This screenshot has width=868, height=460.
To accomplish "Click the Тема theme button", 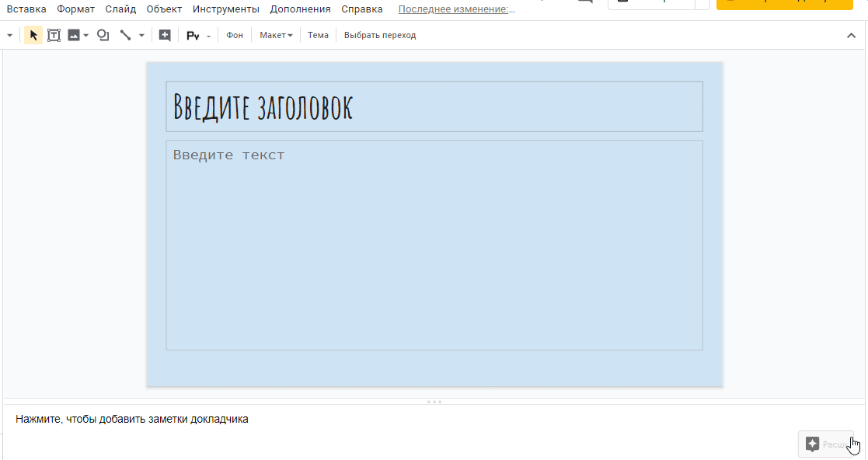I will pyautogui.click(x=318, y=35).
